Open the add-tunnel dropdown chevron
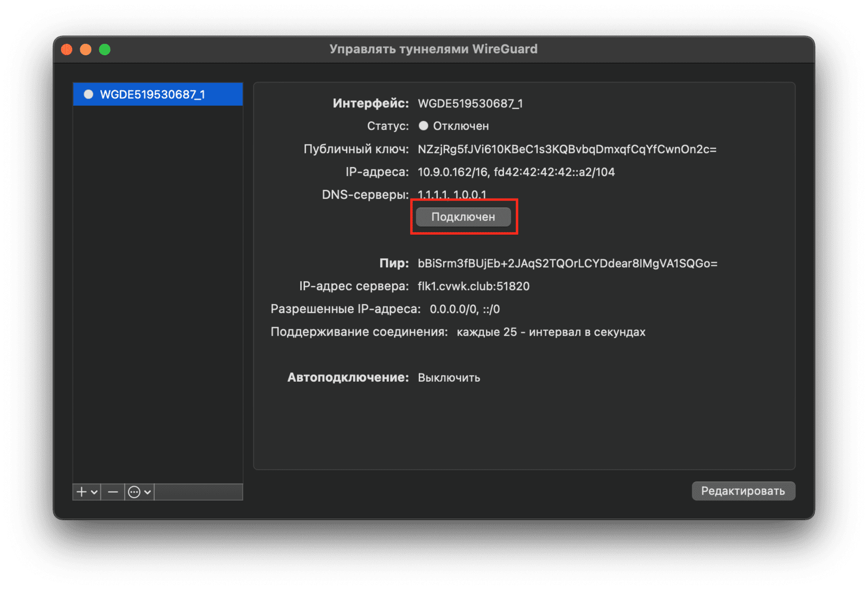Image resolution: width=868 pixels, height=590 pixels. click(94, 492)
